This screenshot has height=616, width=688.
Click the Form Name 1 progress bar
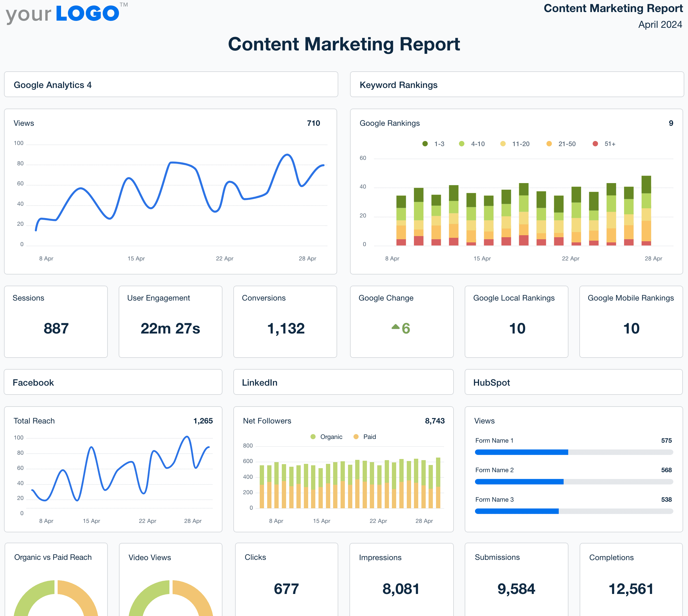[574, 452]
